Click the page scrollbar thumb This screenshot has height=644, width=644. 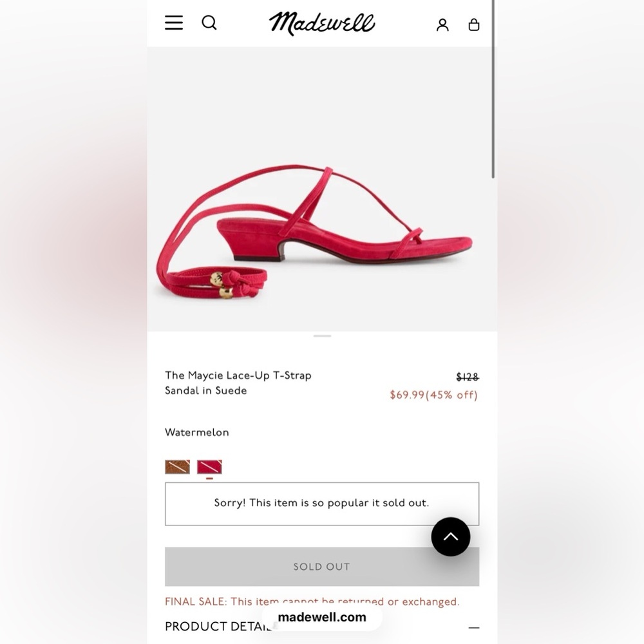tap(493, 89)
